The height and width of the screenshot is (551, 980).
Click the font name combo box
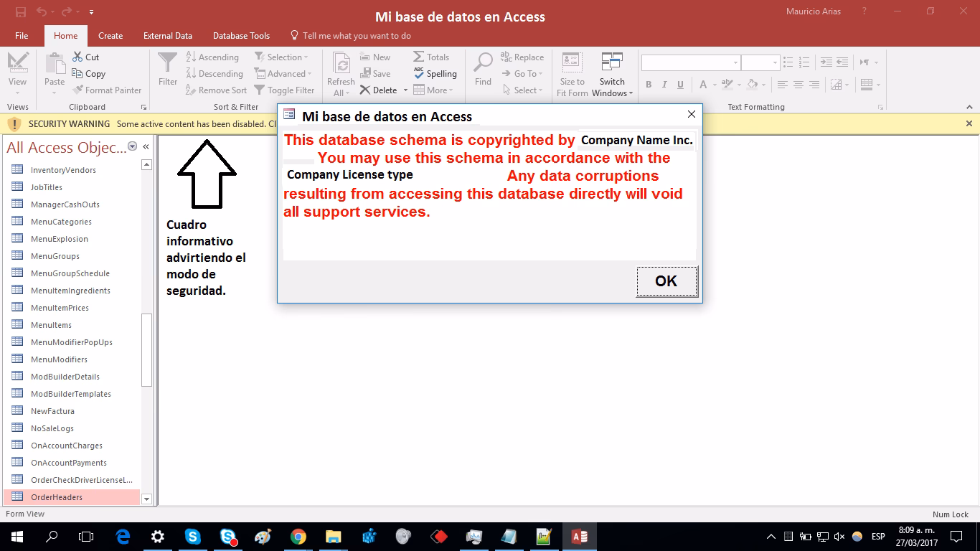click(690, 63)
